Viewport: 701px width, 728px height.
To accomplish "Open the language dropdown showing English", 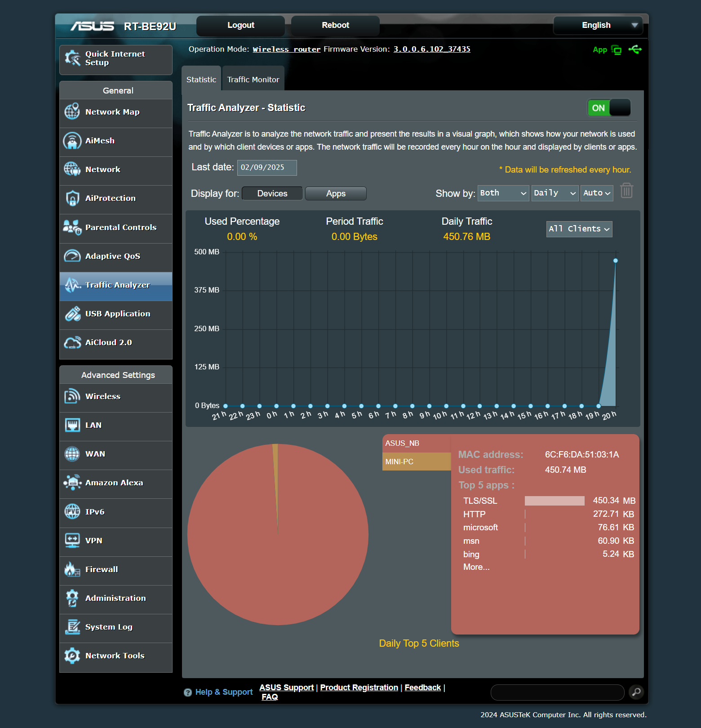I will click(598, 25).
